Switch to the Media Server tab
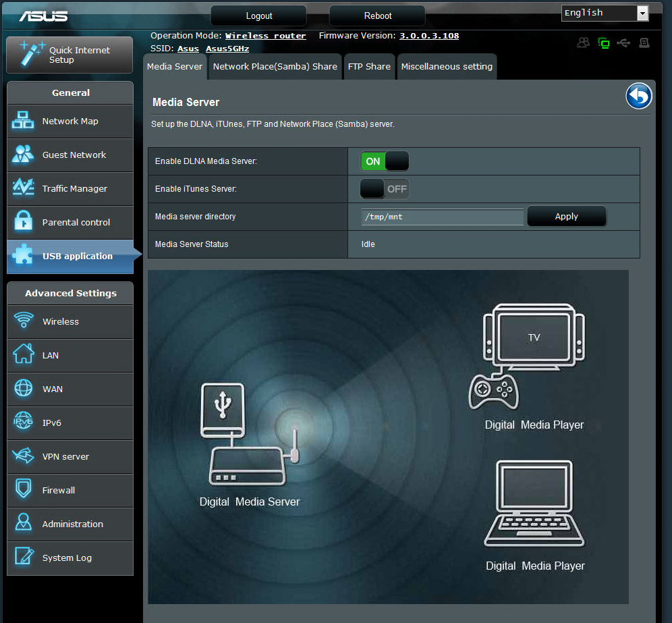 [x=175, y=66]
